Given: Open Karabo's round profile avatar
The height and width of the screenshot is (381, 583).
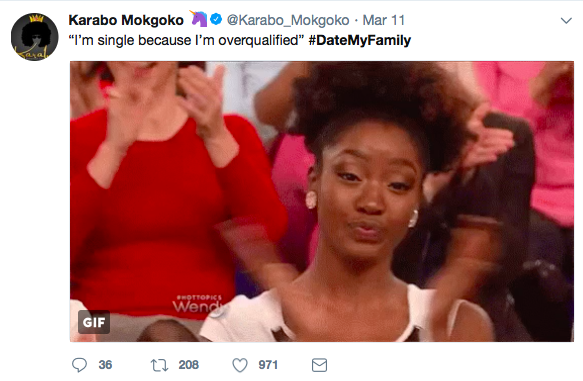Looking at the screenshot, I should click(35, 37).
